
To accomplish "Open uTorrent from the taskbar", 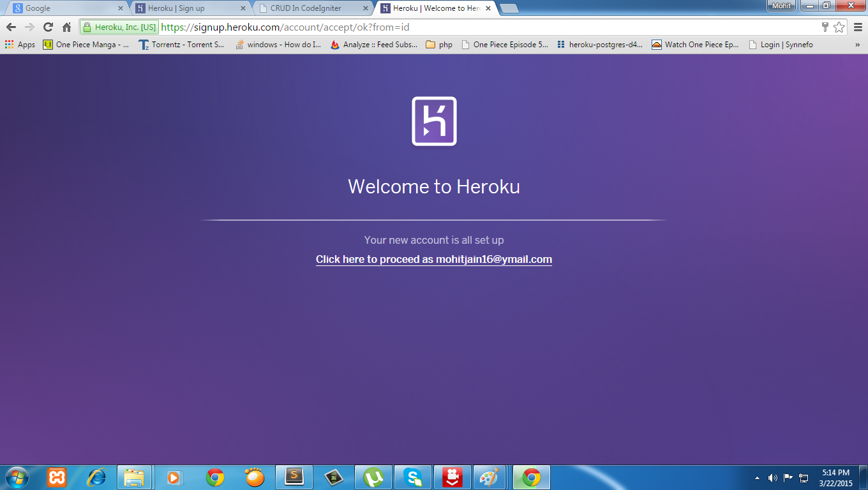I will coord(373,477).
